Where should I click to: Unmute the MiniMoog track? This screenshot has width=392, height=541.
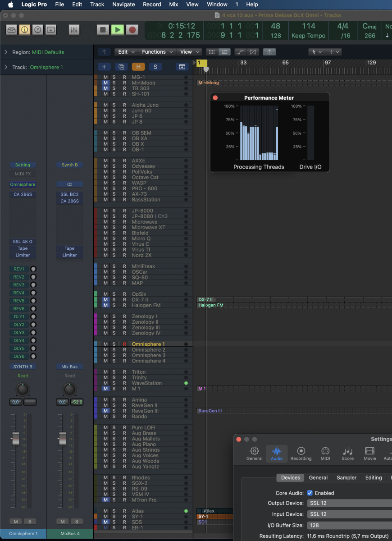coord(105,83)
